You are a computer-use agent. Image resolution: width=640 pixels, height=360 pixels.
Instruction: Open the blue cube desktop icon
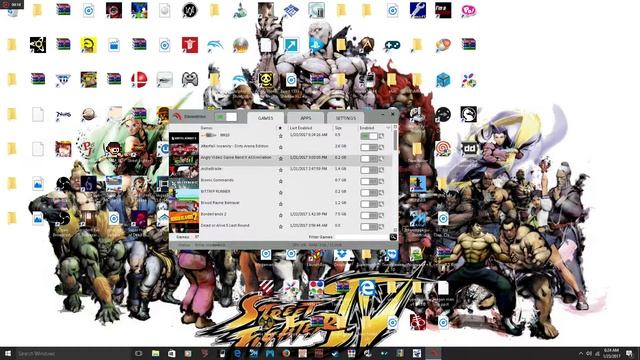443,80
